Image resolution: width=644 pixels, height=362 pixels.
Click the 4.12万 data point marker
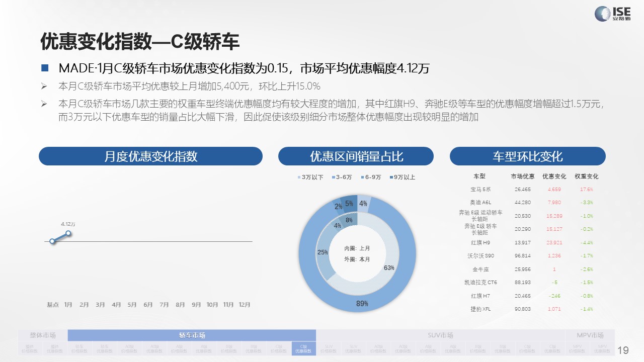(68, 233)
